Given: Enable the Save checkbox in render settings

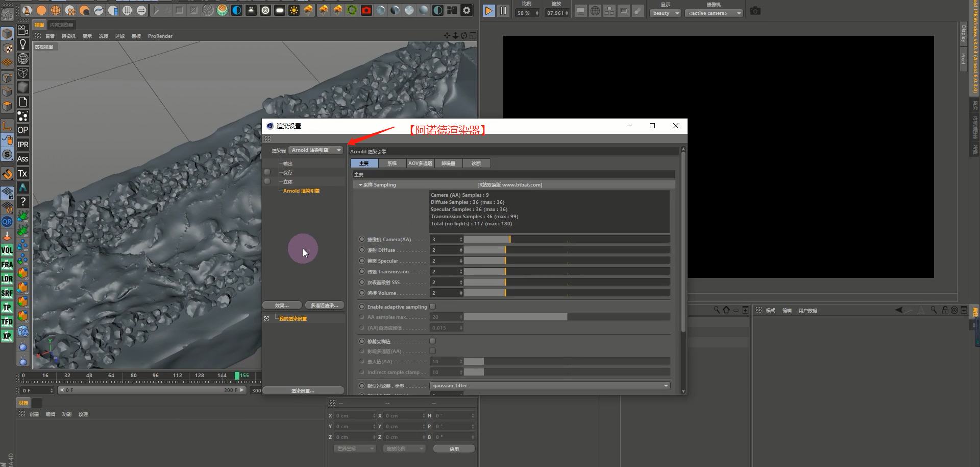Looking at the screenshot, I should 267,173.
